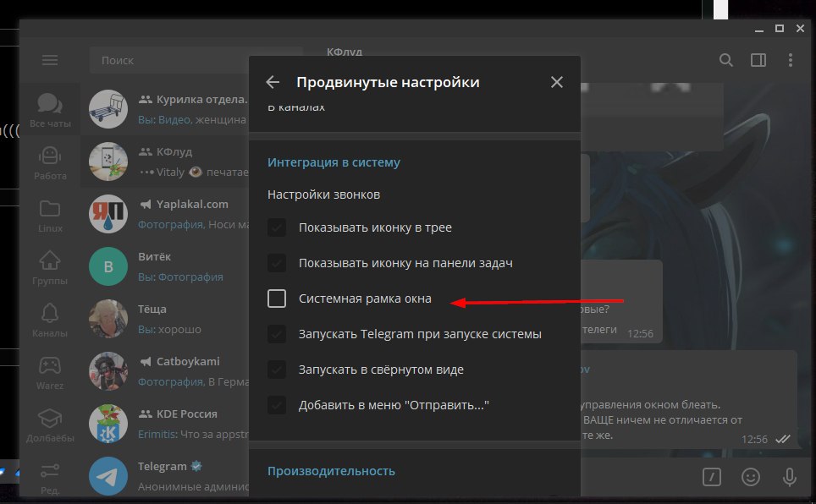The height and width of the screenshot is (504, 816).
Task: Select the Каналы folder
Action: coord(50,320)
